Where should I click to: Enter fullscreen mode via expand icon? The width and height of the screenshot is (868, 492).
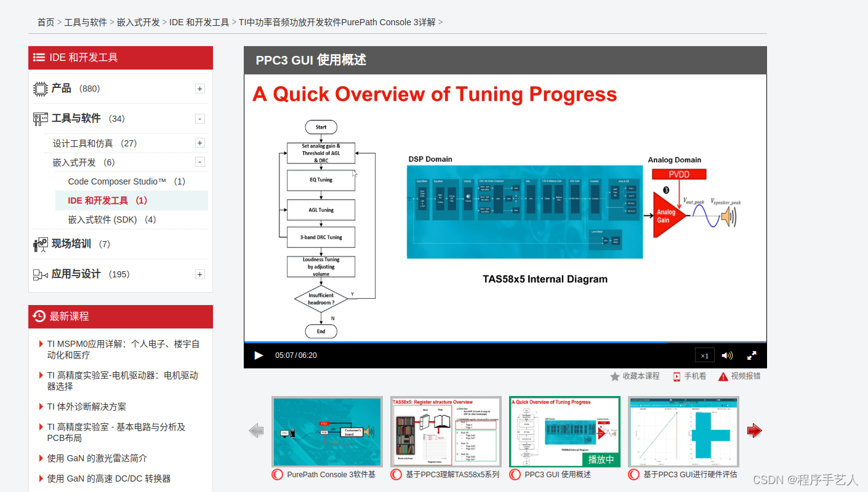[x=752, y=355]
